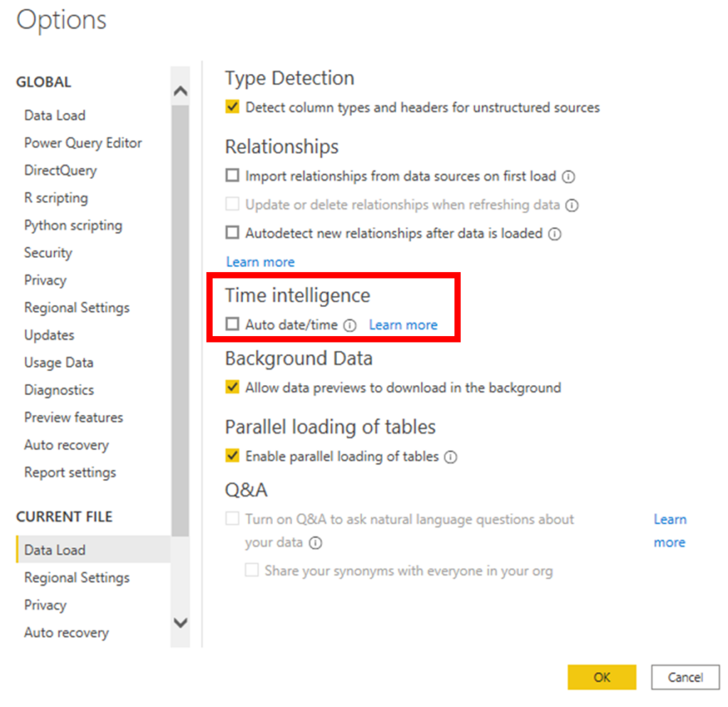This screenshot has width=728, height=707.
Task: Select Updates in the sidebar
Action: click(49, 335)
